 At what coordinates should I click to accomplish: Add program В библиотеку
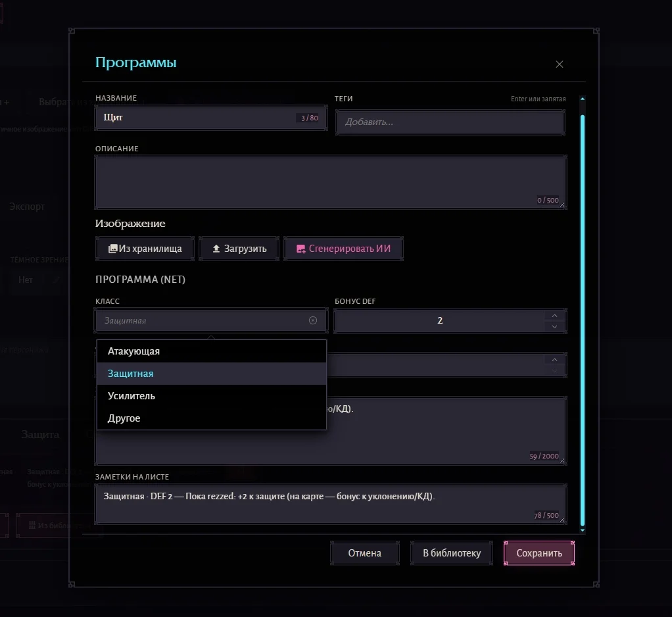(452, 553)
